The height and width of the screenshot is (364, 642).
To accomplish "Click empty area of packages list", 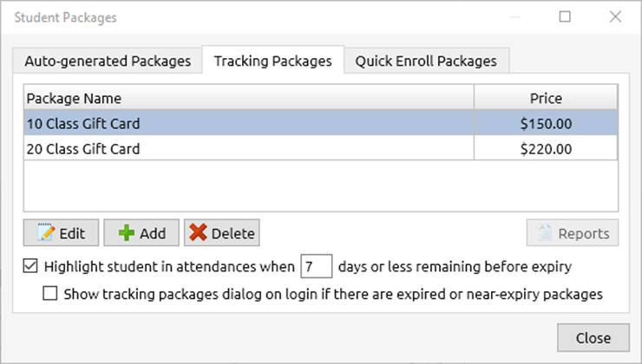I will coord(319,186).
